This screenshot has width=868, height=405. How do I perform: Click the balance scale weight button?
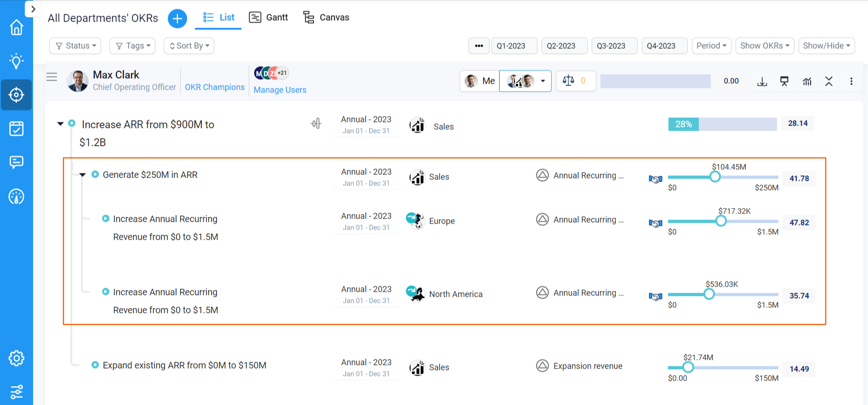(576, 81)
